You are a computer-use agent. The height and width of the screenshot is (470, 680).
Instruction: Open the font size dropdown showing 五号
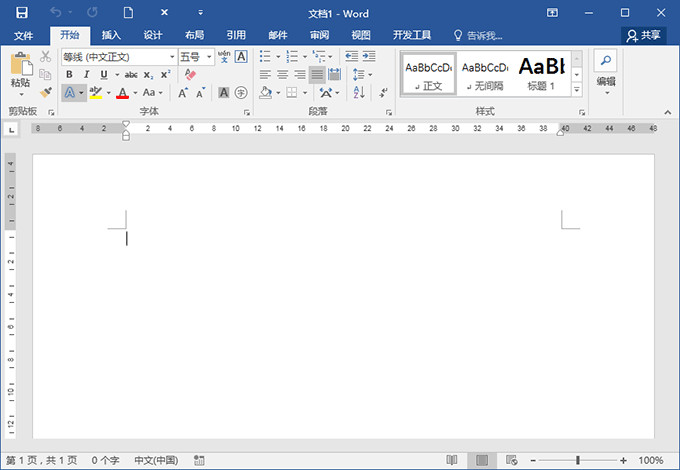[209, 57]
